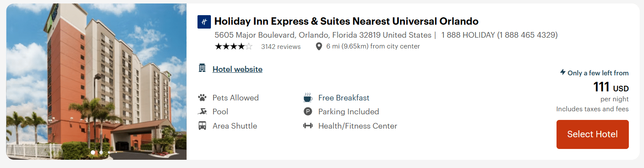Open the Hotel website link
The height and width of the screenshot is (168, 644).
tap(237, 69)
